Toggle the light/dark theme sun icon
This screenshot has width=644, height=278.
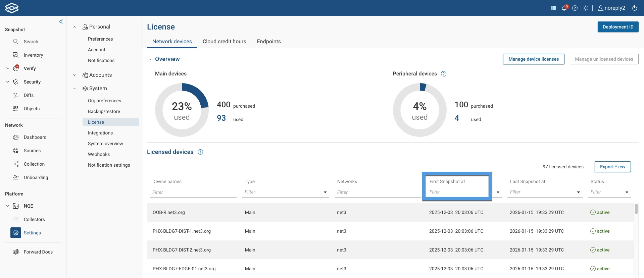coord(586,8)
